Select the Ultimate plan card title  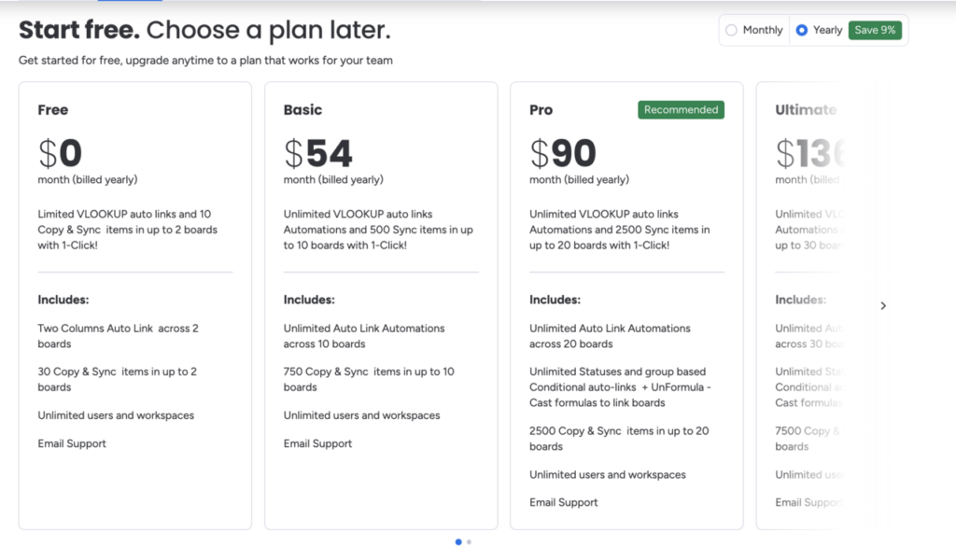(x=806, y=110)
